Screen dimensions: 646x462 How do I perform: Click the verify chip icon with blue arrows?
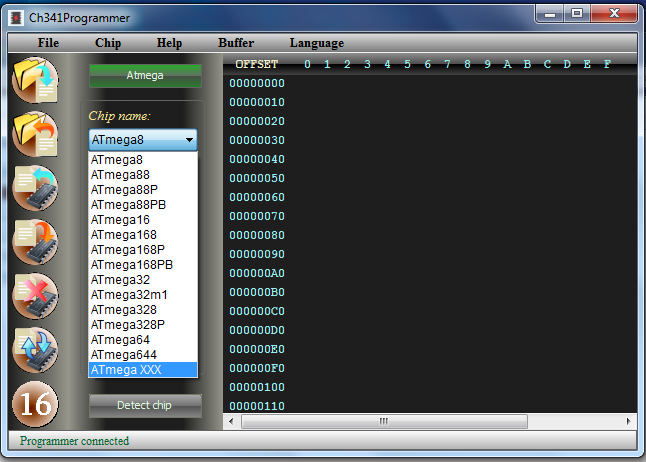click(35, 350)
